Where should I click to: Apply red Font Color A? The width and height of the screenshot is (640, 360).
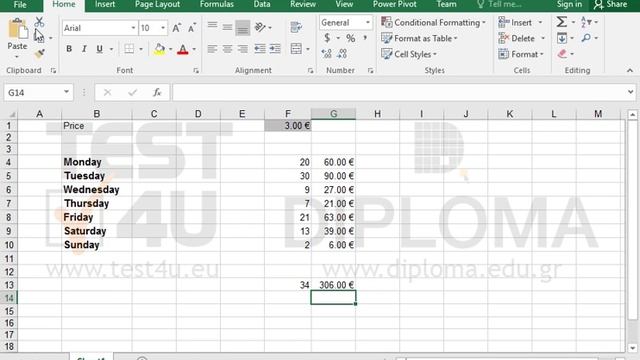click(183, 49)
